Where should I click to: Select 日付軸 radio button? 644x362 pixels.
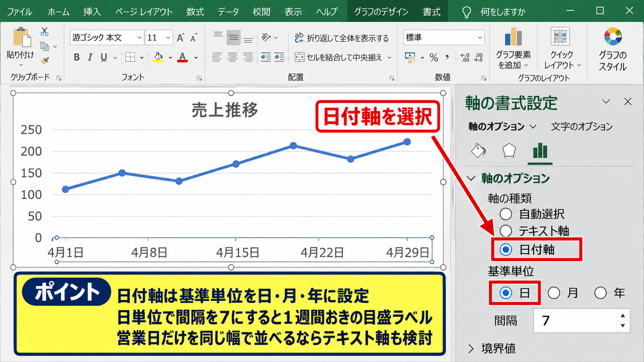click(506, 250)
